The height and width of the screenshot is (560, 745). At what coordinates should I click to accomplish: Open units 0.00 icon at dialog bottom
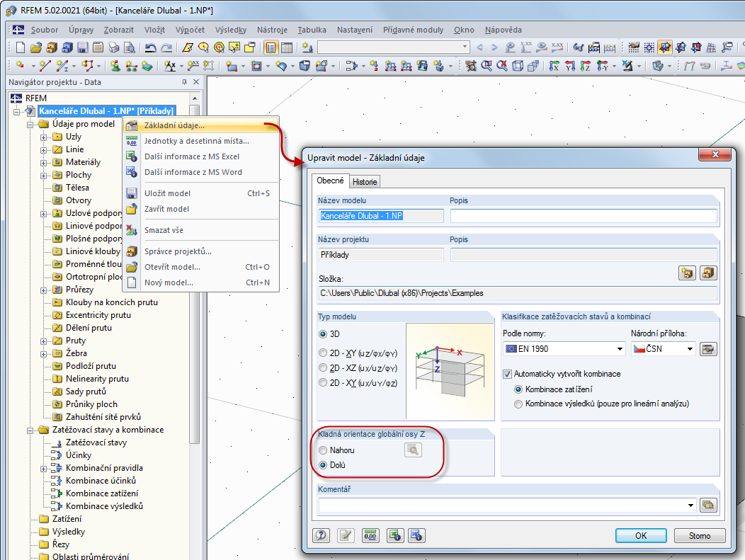(x=370, y=535)
